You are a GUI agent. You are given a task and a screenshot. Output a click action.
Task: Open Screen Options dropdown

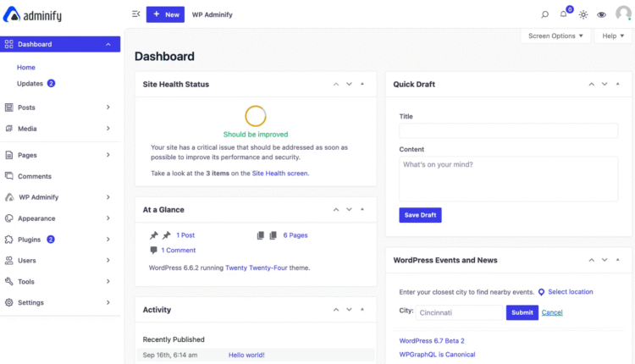pyautogui.click(x=555, y=36)
